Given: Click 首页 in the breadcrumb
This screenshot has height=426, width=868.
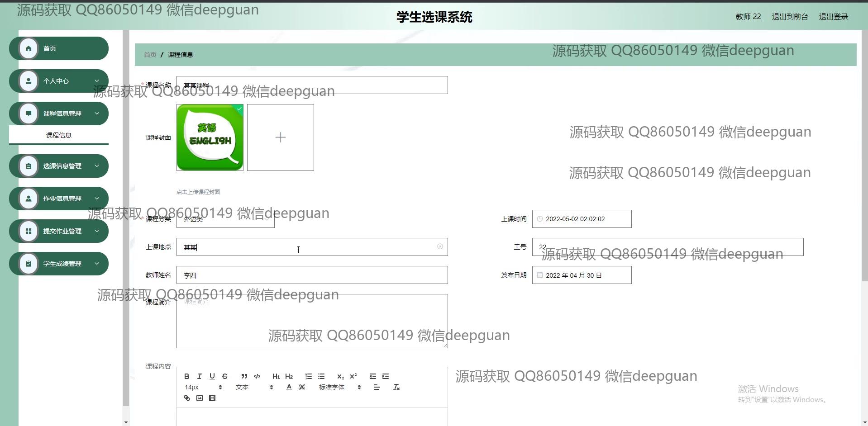Looking at the screenshot, I should point(150,55).
